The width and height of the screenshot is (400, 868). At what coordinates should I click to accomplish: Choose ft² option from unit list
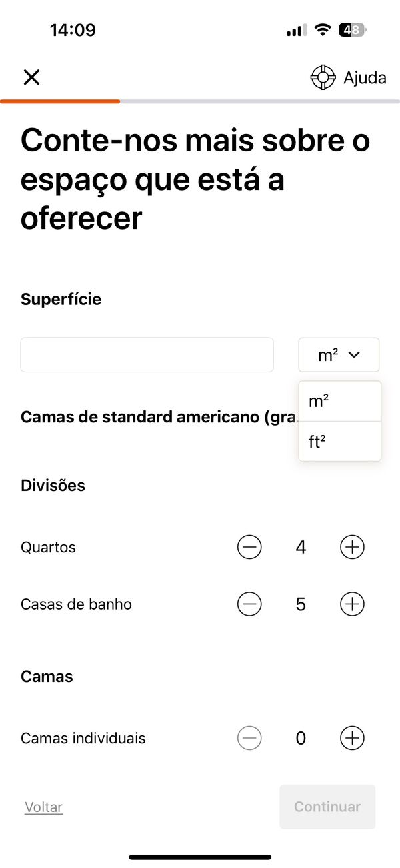(x=339, y=441)
